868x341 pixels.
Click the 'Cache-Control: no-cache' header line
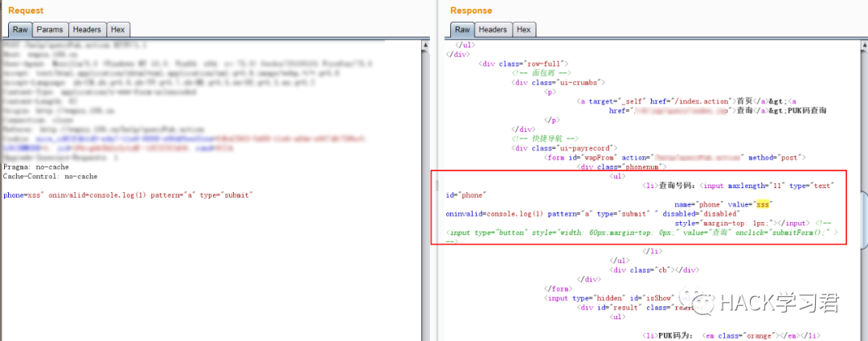click(50, 176)
